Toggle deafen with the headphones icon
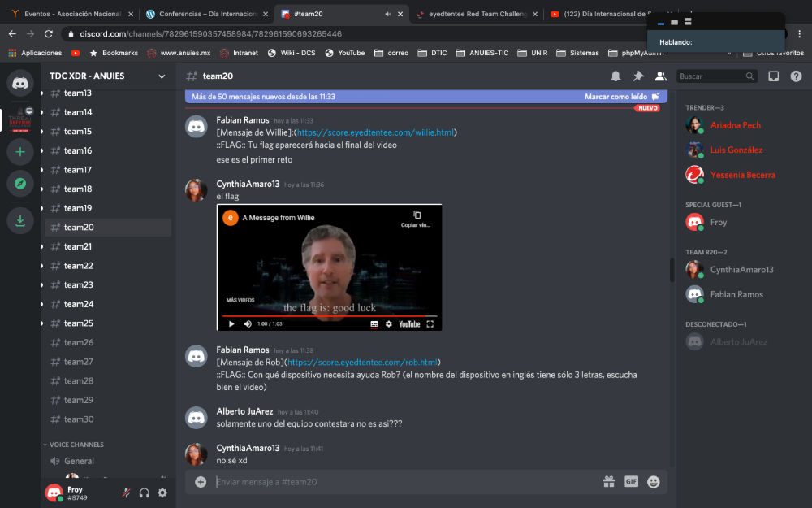 [145, 493]
